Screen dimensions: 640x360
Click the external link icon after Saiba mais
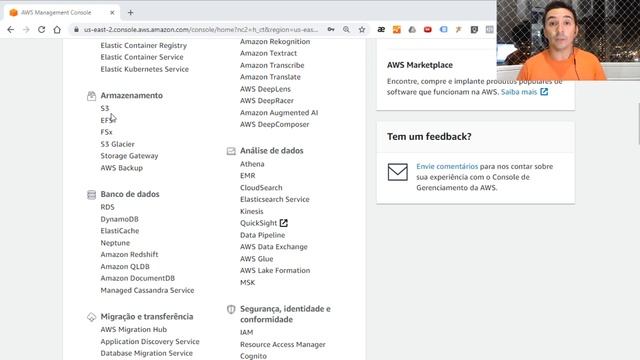(x=544, y=92)
